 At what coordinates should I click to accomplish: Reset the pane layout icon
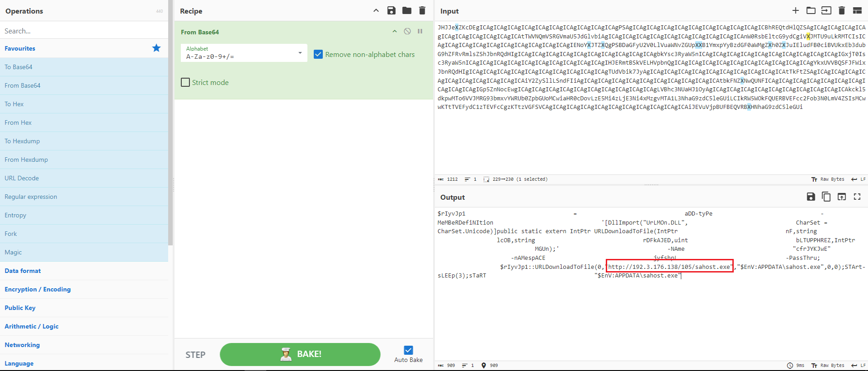coord(857,10)
